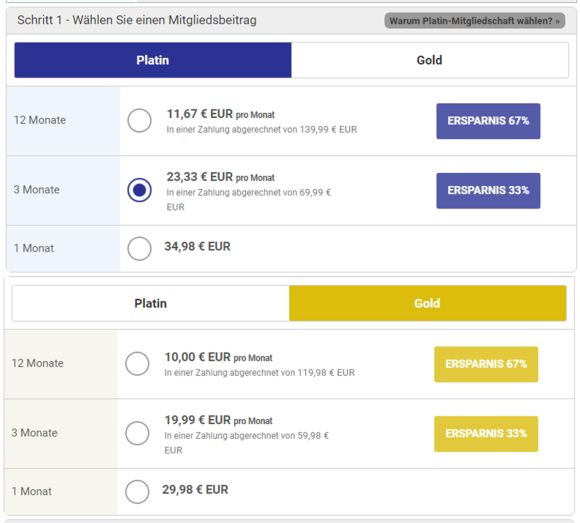The height and width of the screenshot is (523, 580).
Task: Click the 29,98 € EUR price text
Action: coord(195,490)
